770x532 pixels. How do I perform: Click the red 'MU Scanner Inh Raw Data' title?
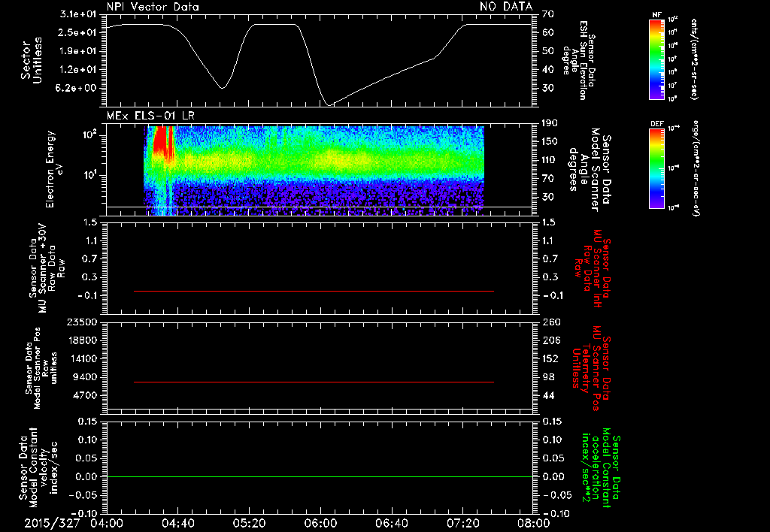[593, 269]
